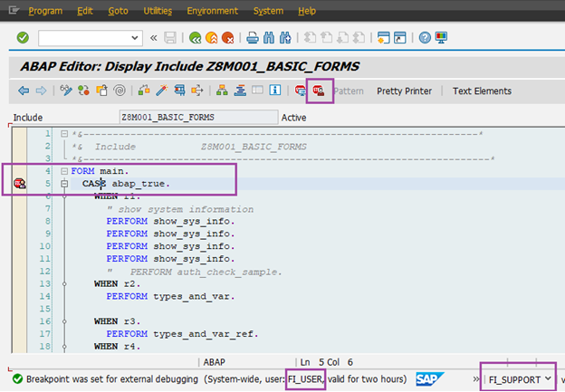Click the Create New Session icon
The height and width of the screenshot is (392, 565).
click(x=383, y=37)
